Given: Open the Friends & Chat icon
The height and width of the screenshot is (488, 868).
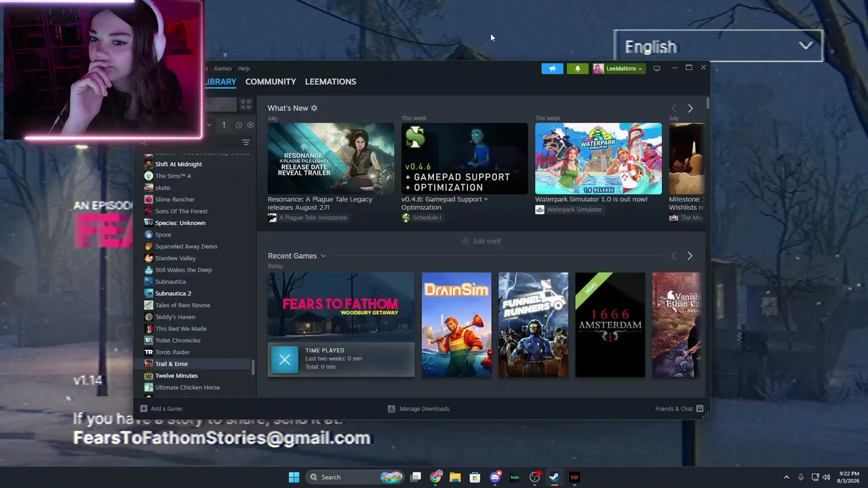Looking at the screenshot, I should [x=700, y=409].
